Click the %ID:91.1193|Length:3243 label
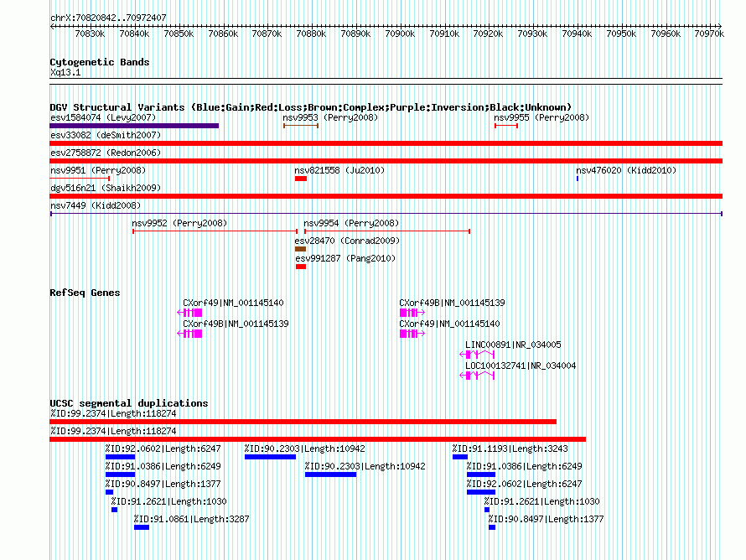746x560 pixels. tap(510, 449)
